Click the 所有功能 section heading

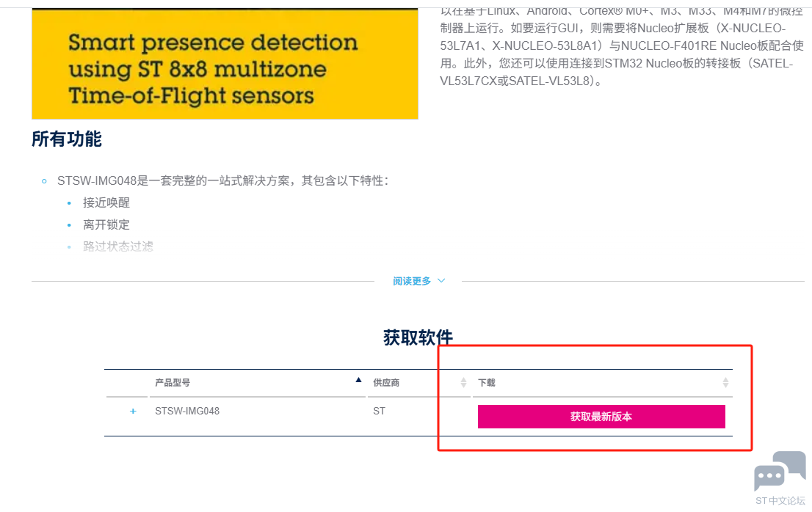tap(67, 139)
